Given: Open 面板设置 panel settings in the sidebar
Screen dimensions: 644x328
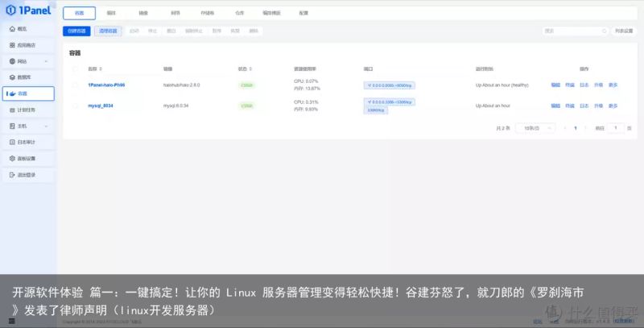Looking at the screenshot, I should click(x=28, y=159).
